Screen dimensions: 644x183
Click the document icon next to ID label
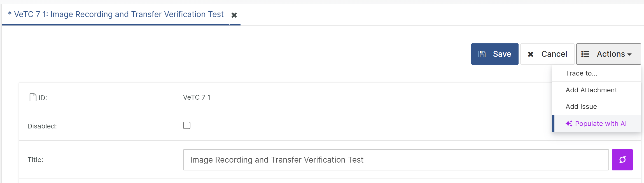coord(33,97)
